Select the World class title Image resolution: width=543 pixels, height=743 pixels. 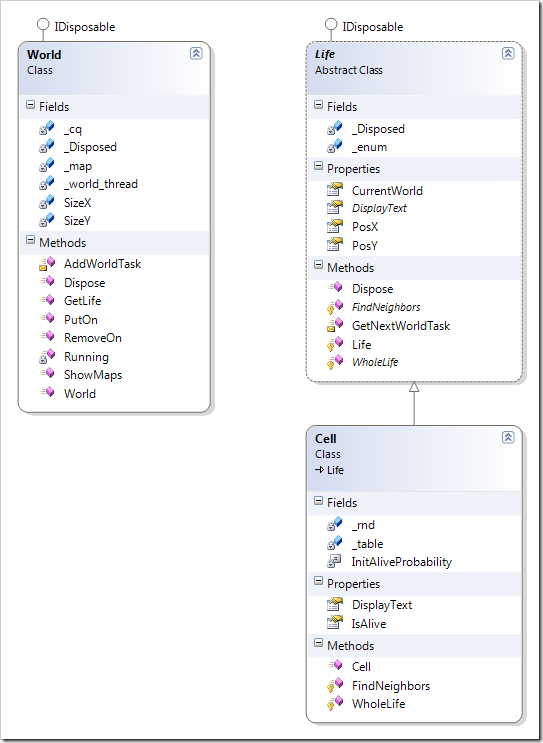click(x=44, y=54)
